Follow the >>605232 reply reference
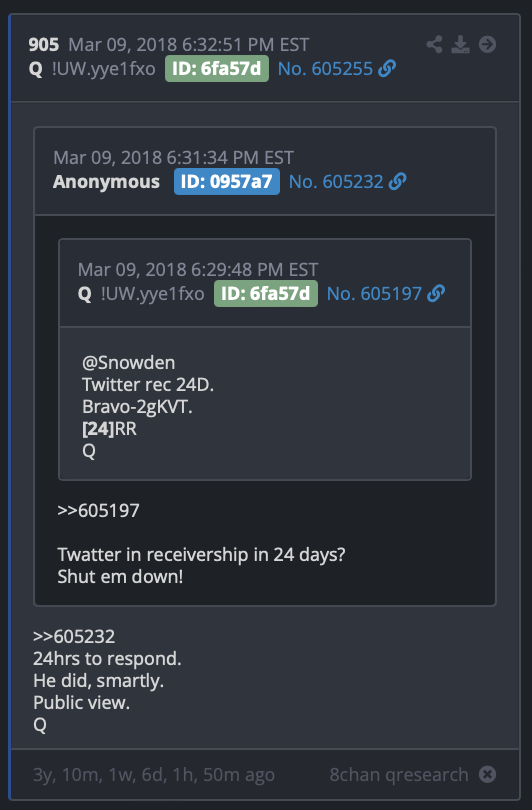This screenshot has height=810, width=532. pyautogui.click(x=74, y=636)
